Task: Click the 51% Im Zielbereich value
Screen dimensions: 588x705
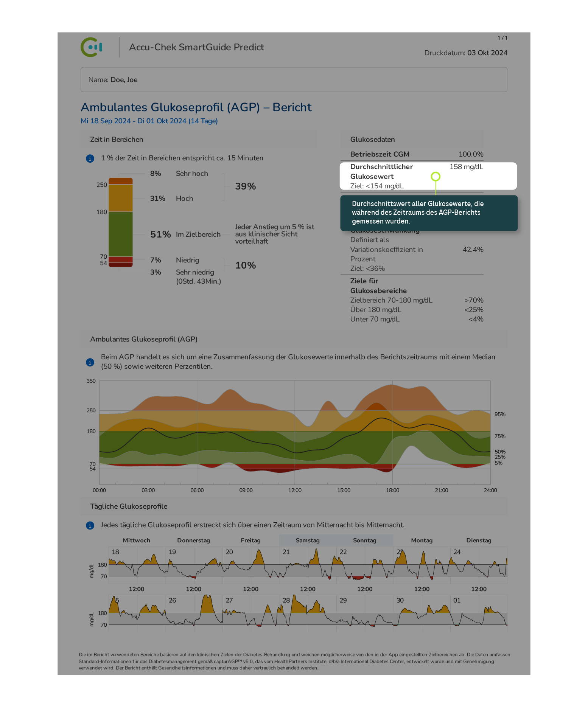Action: [160, 234]
